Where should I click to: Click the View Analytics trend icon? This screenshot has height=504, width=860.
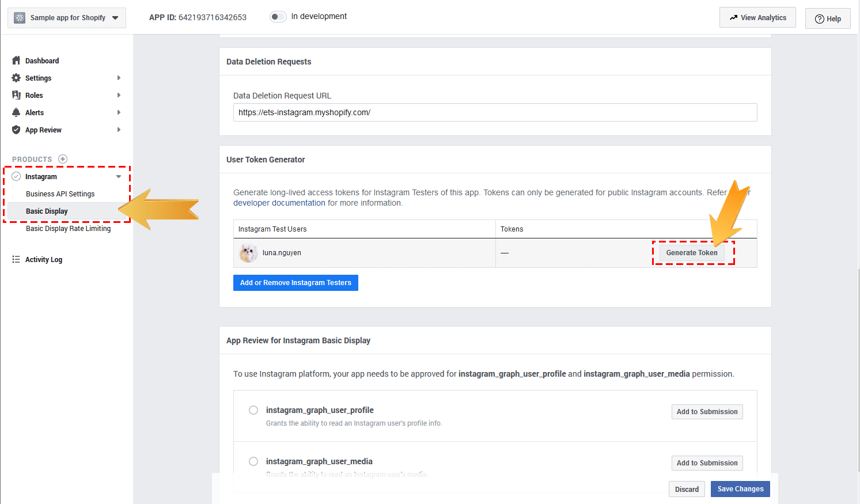(x=733, y=18)
